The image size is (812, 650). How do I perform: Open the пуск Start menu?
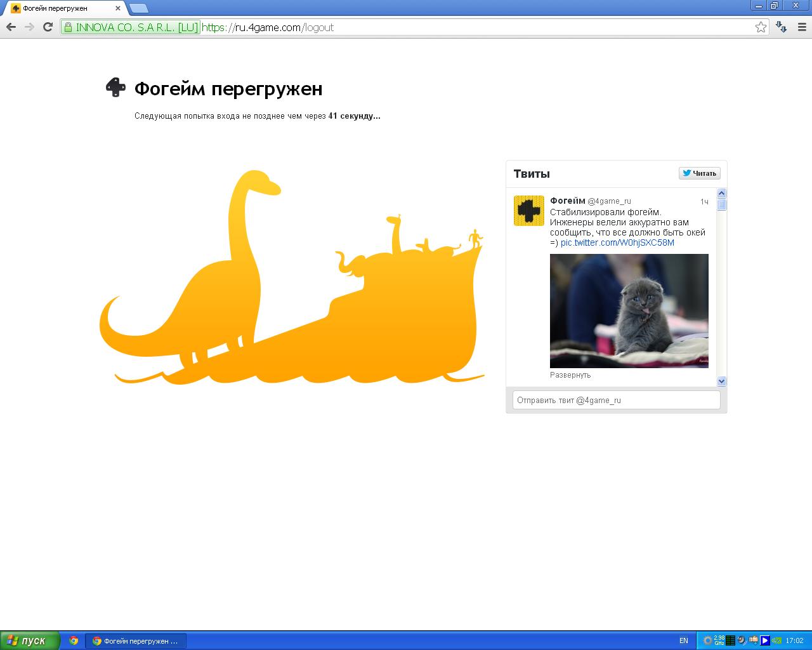click(30, 640)
